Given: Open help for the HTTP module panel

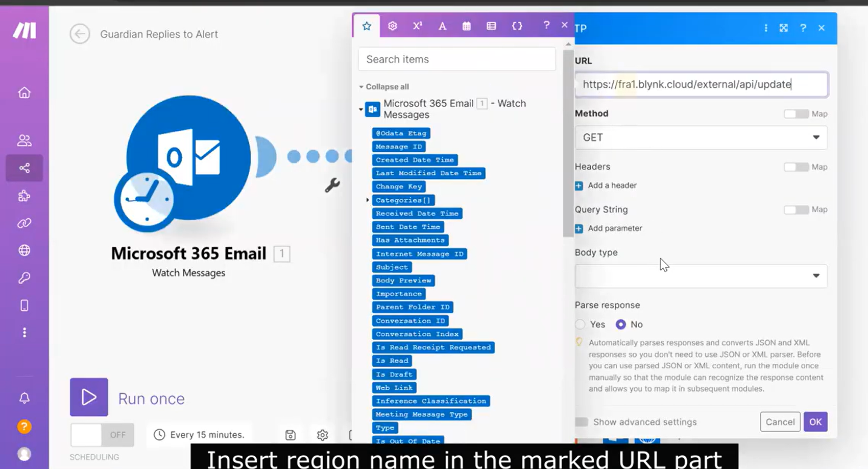Looking at the screenshot, I should (x=803, y=28).
